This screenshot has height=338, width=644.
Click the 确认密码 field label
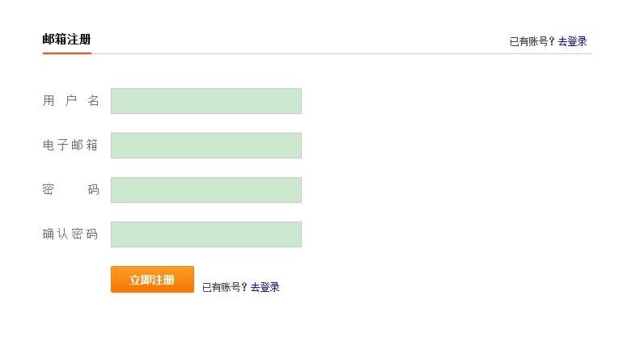pos(70,234)
